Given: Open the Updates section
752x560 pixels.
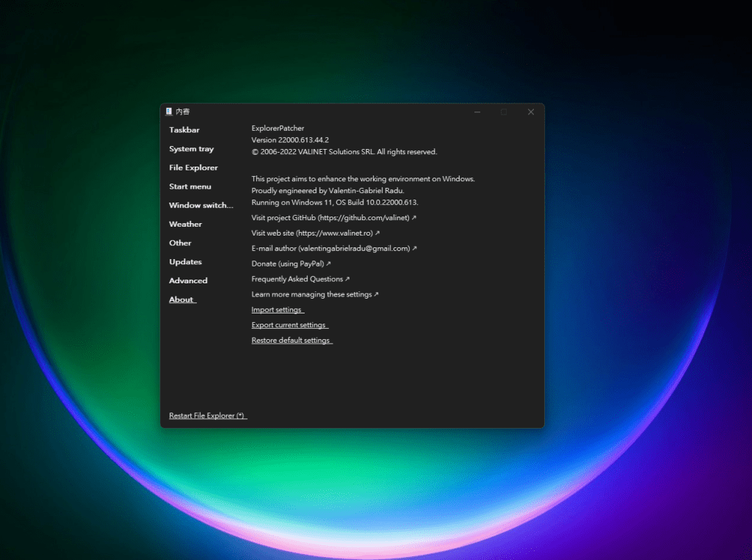Looking at the screenshot, I should click(x=185, y=262).
